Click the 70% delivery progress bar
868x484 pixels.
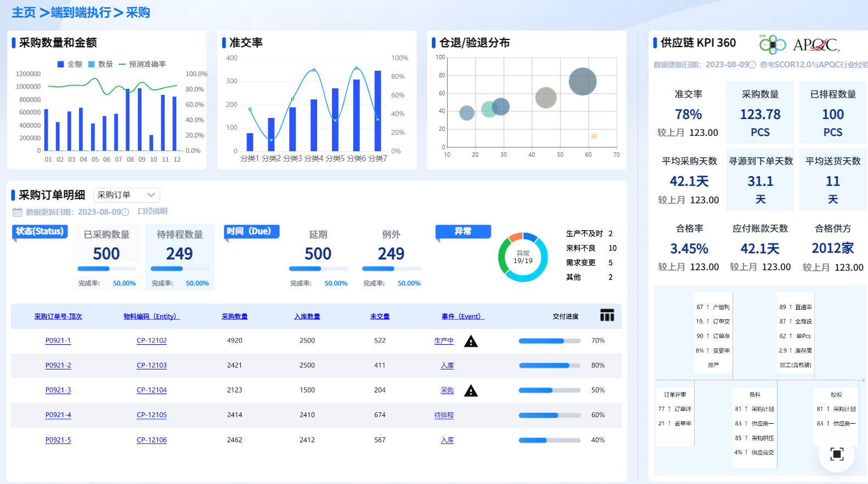click(550, 341)
